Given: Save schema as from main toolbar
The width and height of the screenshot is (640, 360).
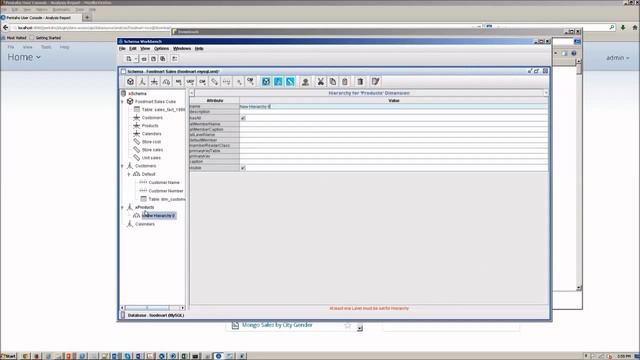Looking at the screenshot, I should 162,59.
